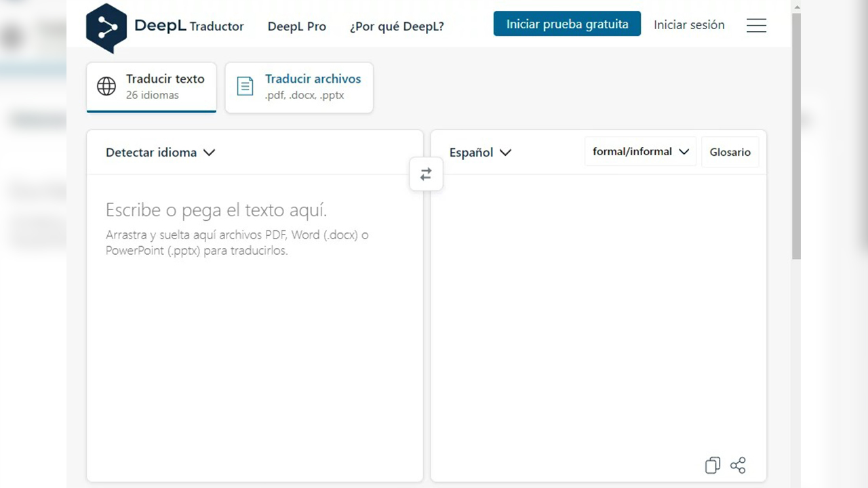Screen dimensions: 868x488
Task: Open the hamburger menu
Action: point(756,26)
